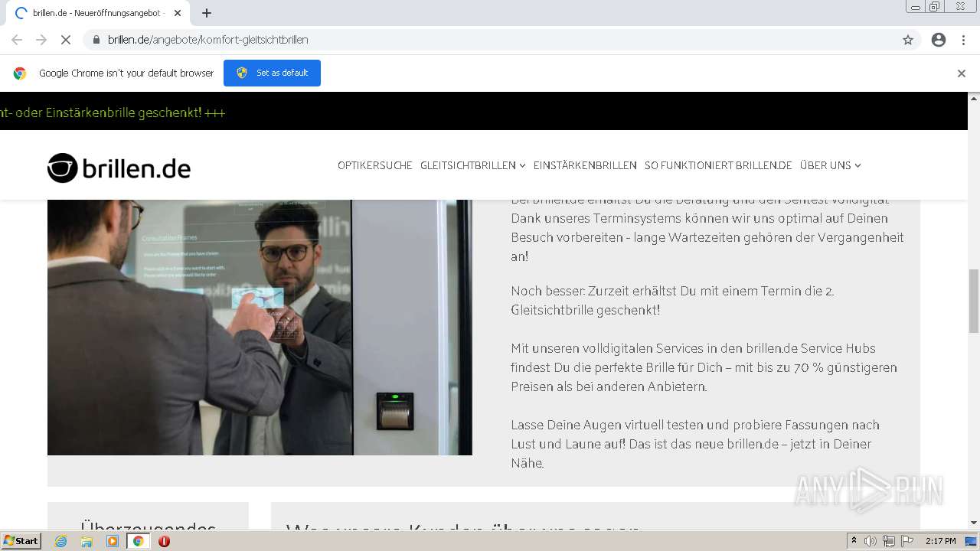Viewport: 980px width, 551px height.
Task: Stop loading the page
Action: pos(65,40)
